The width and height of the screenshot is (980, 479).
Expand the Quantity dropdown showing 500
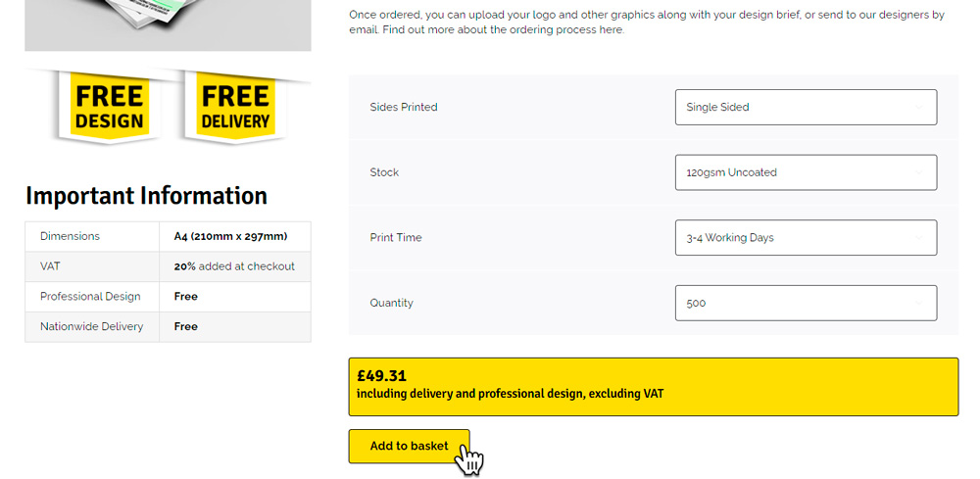806,303
